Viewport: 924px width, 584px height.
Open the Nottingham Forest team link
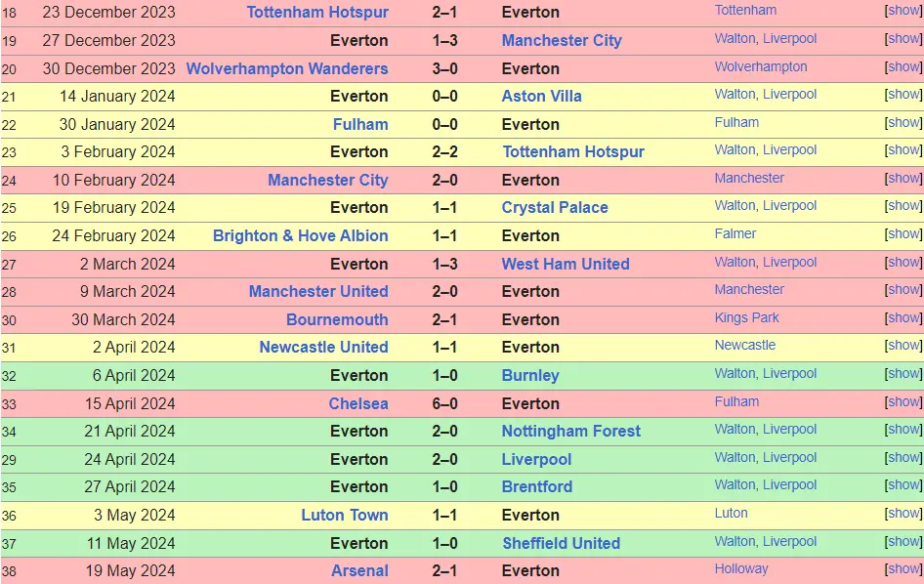(x=570, y=432)
